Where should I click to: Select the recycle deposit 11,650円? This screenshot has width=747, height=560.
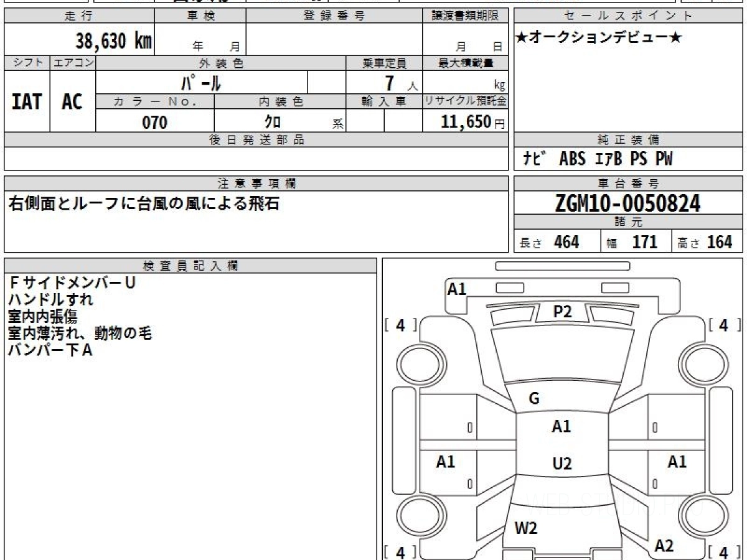473,122
